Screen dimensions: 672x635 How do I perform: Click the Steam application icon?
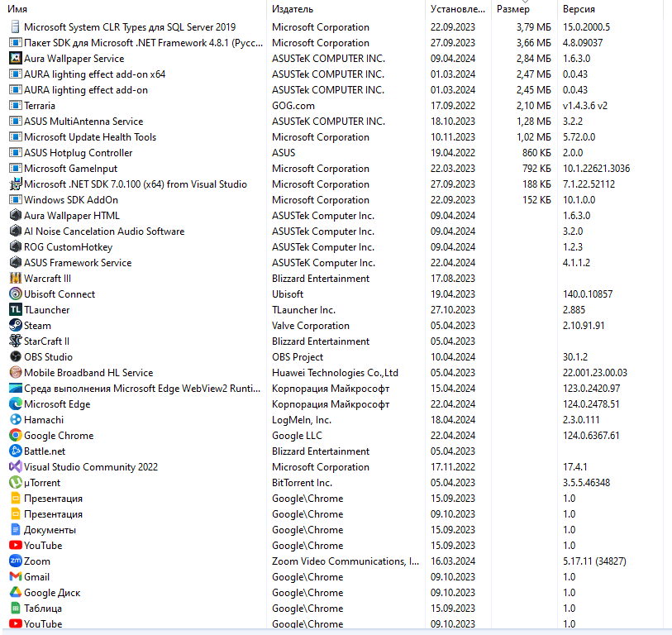pos(14,326)
